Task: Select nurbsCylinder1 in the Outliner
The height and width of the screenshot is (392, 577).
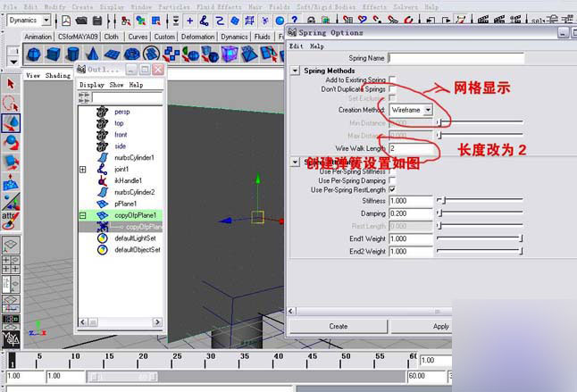Action: (134, 158)
